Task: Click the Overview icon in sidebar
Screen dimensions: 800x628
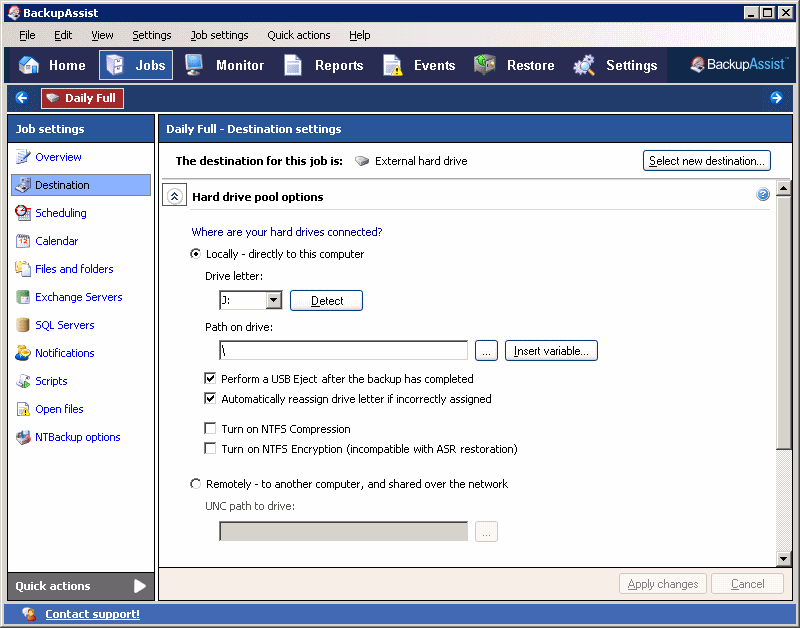Action: [23, 157]
